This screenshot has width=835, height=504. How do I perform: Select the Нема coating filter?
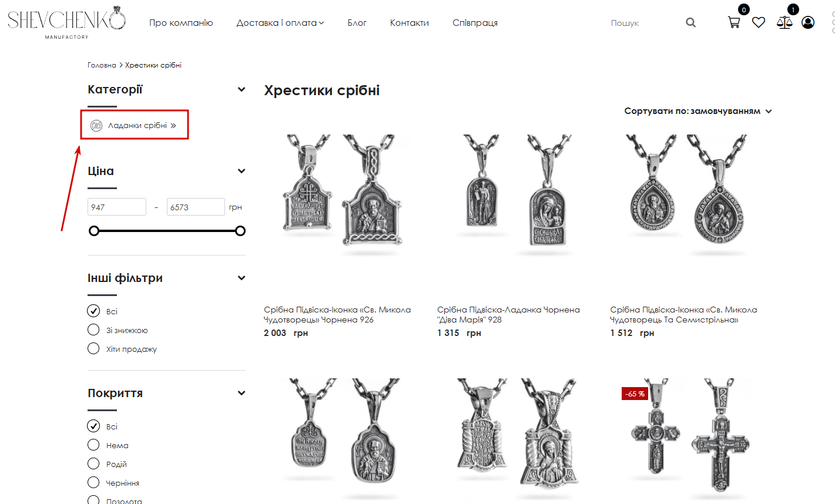click(x=93, y=445)
